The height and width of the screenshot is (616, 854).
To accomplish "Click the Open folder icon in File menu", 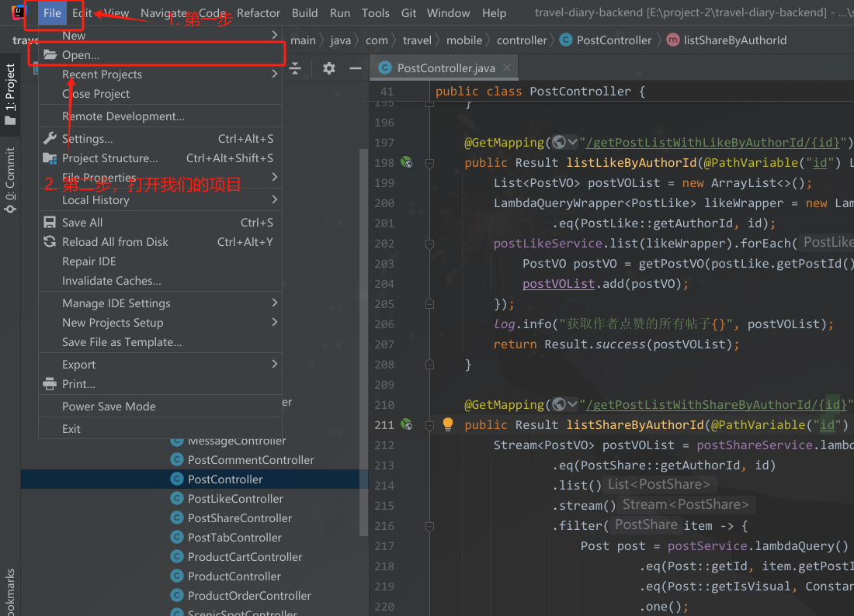I will (x=50, y=54).
